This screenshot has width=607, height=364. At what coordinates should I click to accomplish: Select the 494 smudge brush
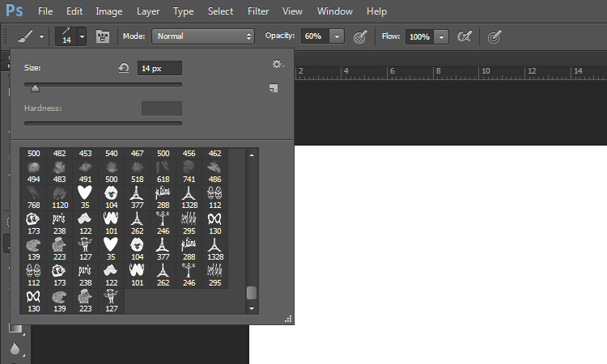[x=34, y=172]
